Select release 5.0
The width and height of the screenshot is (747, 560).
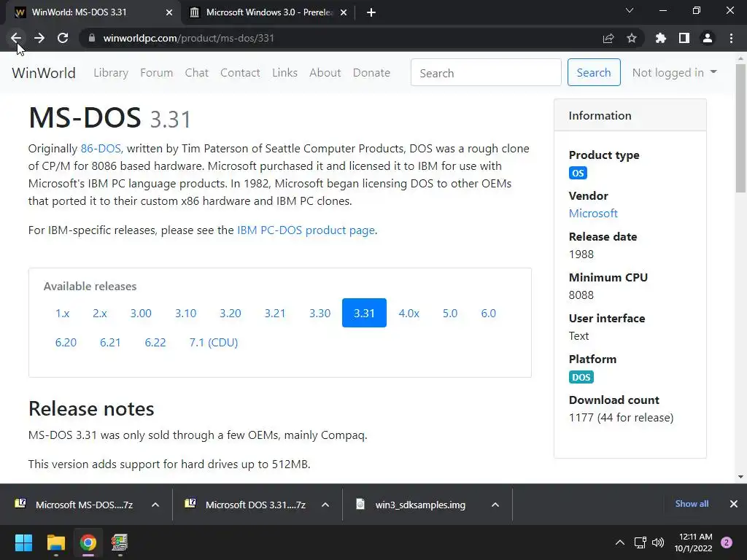click(450, 314)
